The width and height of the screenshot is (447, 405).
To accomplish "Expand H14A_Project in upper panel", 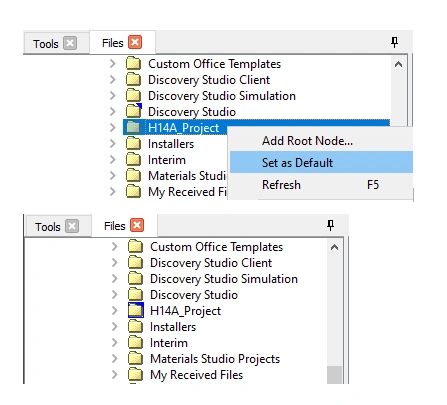I will [x=113, y=127].
